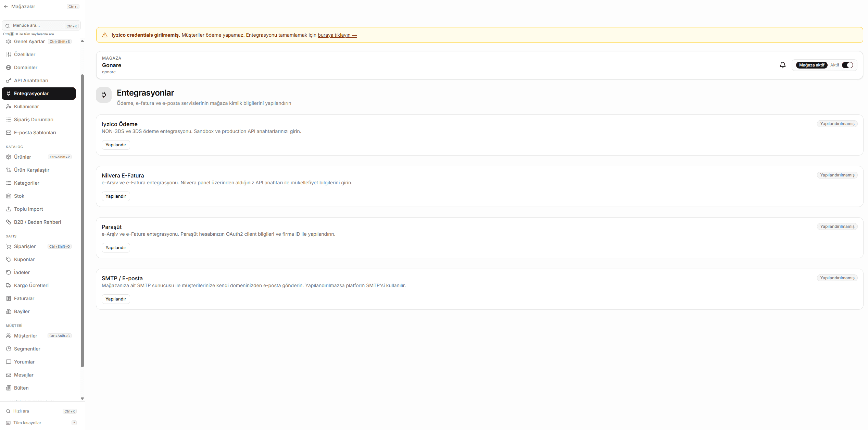Click the 'Nilvera E-Fatura' card title
Screen dimensions: 868x430
pos(123,175)
